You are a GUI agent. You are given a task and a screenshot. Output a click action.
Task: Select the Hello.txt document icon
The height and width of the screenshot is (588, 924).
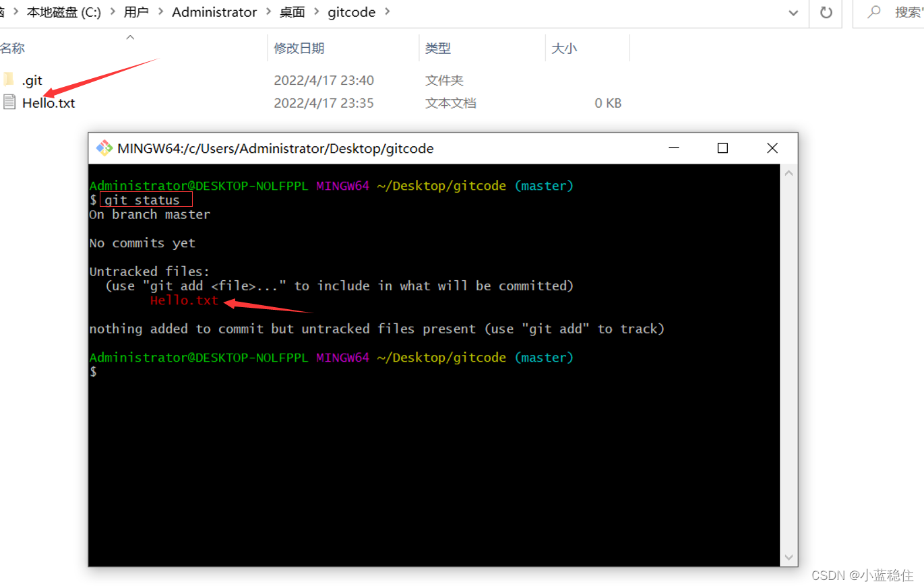pyautogui.click(x=9, y=102)
